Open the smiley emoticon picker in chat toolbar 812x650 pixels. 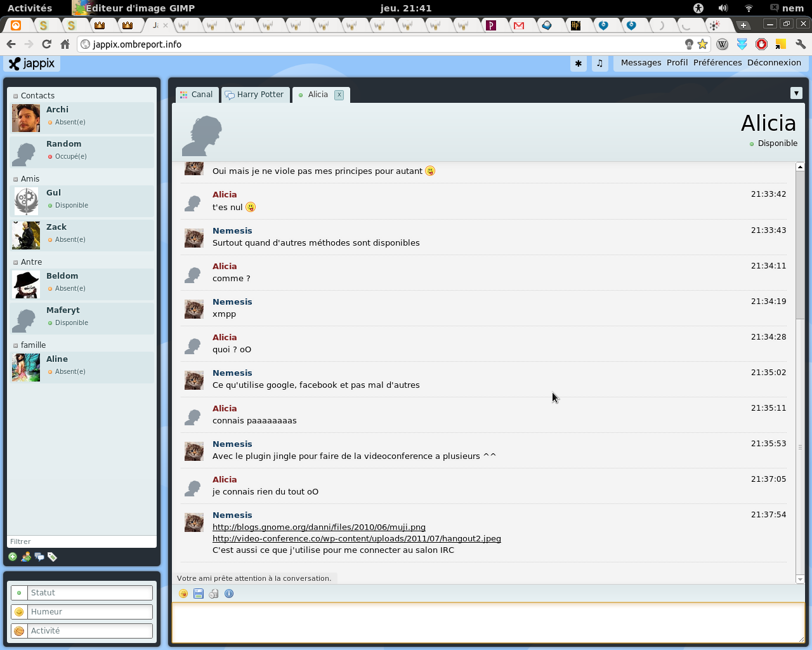pyautogui.click(x=183, y=594)
